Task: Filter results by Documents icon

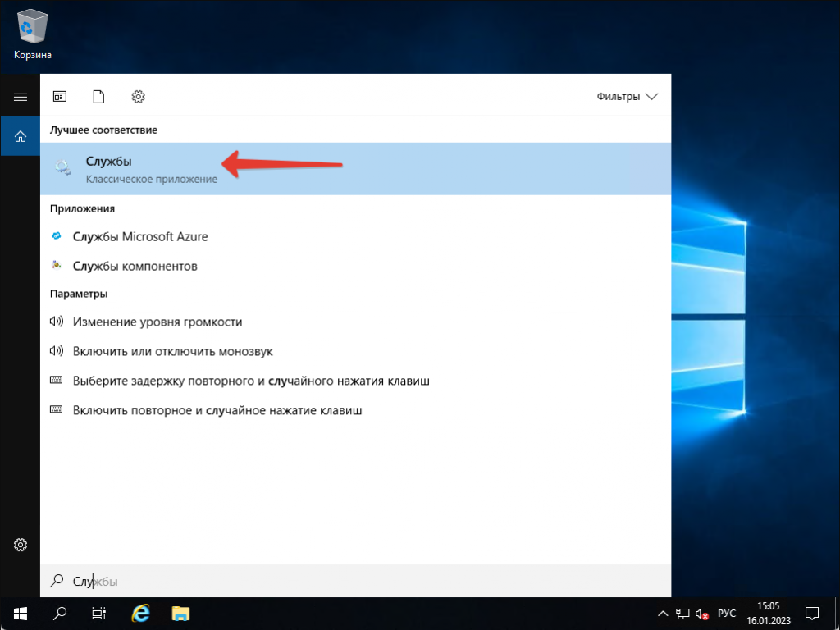Action: coord(98,97)
